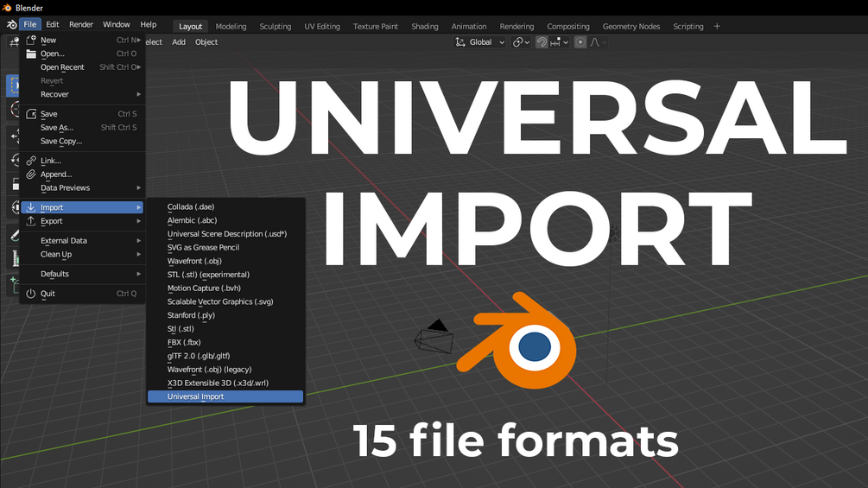The height and width of the screenshot is (488, 868).
Task: Import Scalable Vector Graphics (.svg)
Action: point(225,301)
